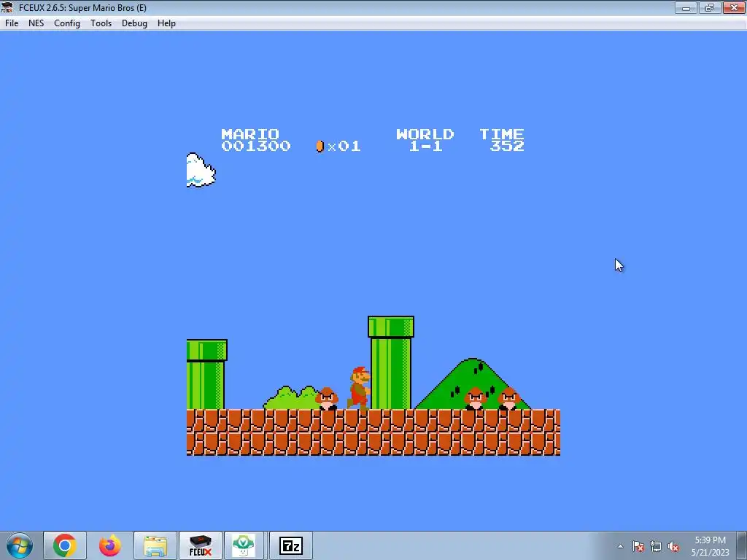The width and height of the screenshot is (747, 560).
Task: Click the white cloud in the game
Action: (201, 170)
